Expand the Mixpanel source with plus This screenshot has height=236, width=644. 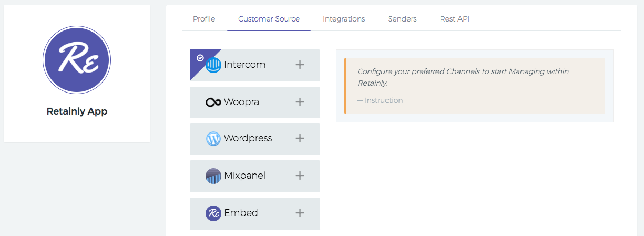(300, 176)
